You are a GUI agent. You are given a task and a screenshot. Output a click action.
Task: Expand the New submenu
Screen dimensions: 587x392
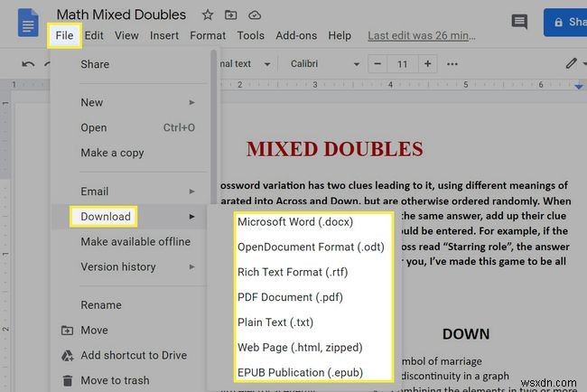coord(129,103)
